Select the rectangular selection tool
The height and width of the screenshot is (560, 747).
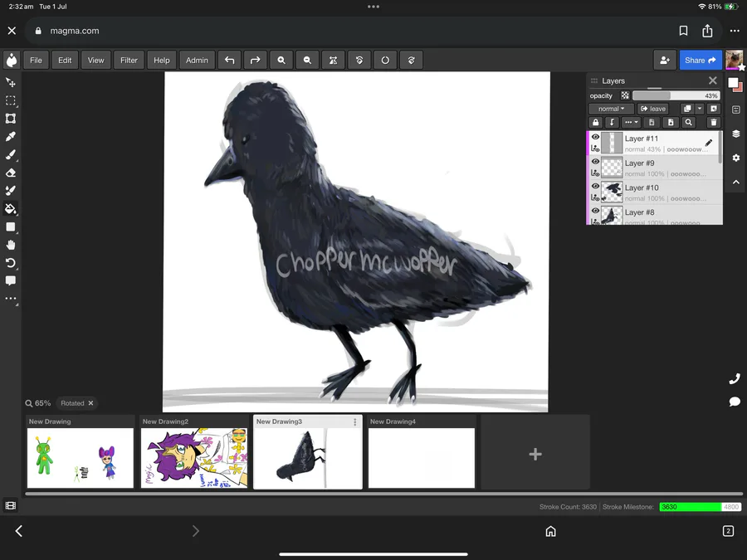(11, 100)
